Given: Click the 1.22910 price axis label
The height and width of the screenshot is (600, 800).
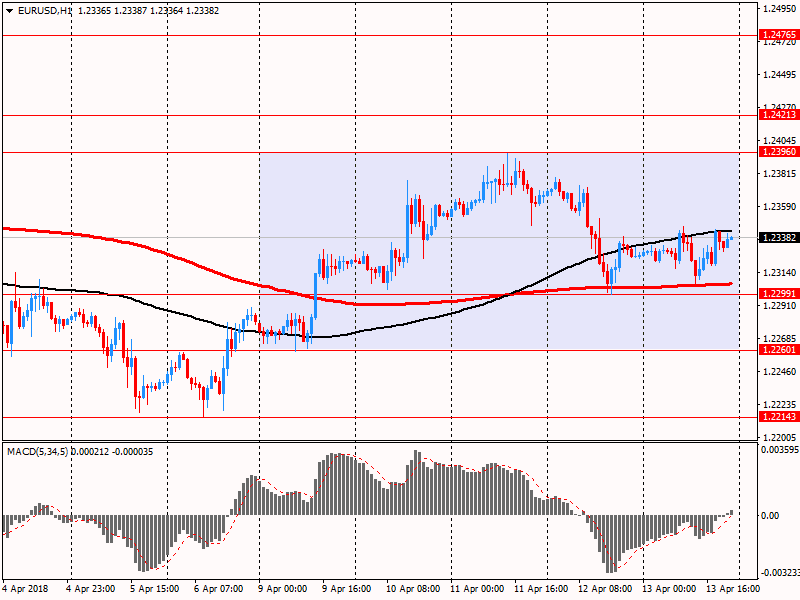Looking at the screenshot, I should 780,306.
